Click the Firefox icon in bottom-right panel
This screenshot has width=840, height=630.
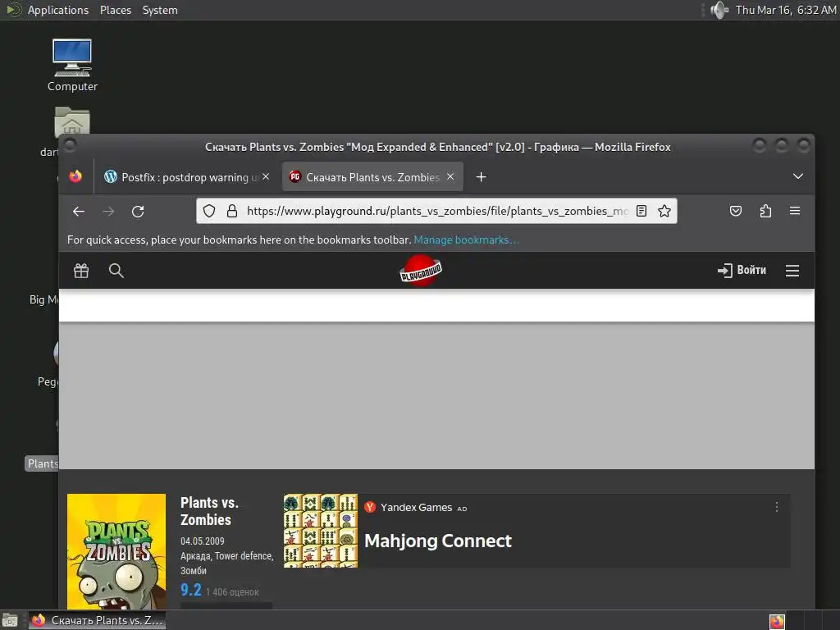click(777, 621)
